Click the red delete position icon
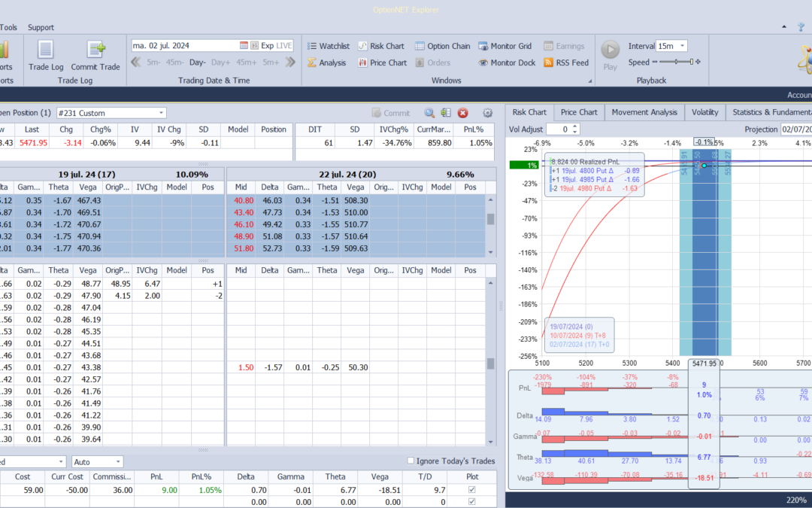This screenshot has width=812, height=508. (x=462, y=112)
